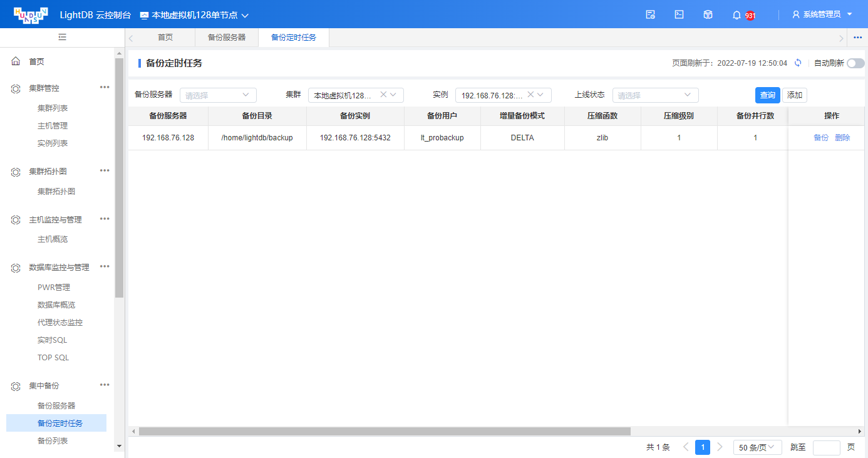This screenshot has width=868, height=458.
Task: Toggle the 自动刷新 switch
Action: click(x=855, y=63)
